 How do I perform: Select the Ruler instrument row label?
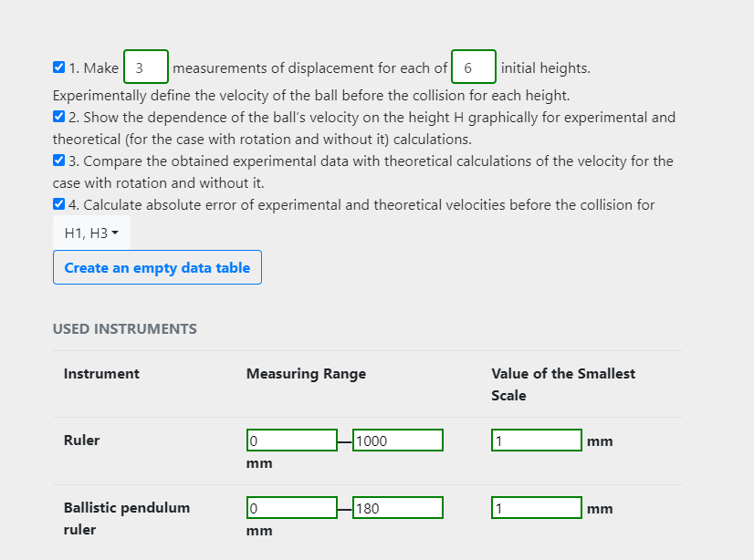[x=81, y=440]
